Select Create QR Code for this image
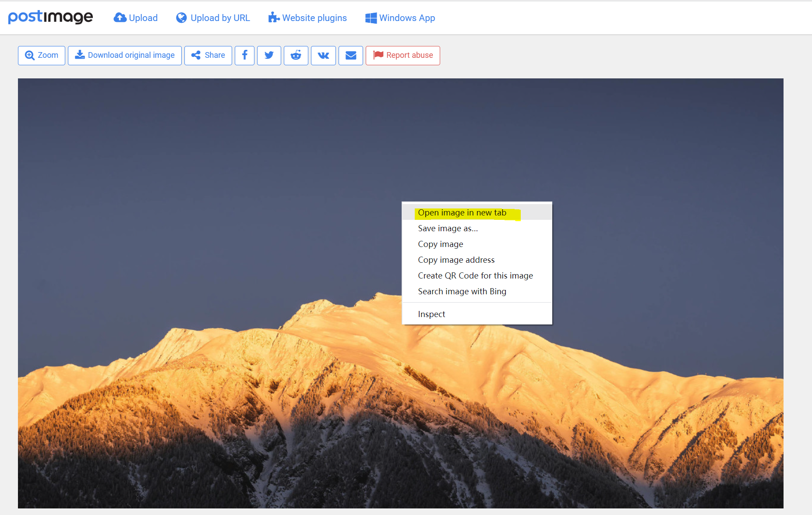 [x=475, y=276]
